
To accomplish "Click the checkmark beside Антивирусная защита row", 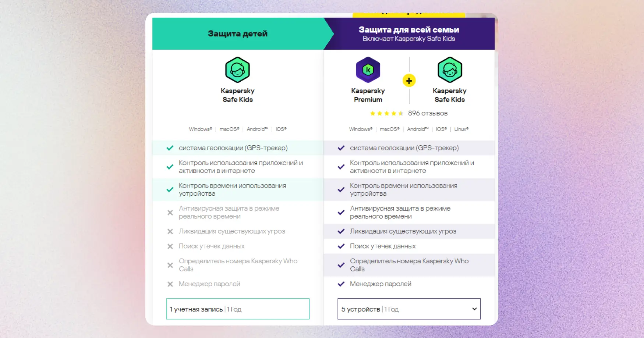I will 340,212.
